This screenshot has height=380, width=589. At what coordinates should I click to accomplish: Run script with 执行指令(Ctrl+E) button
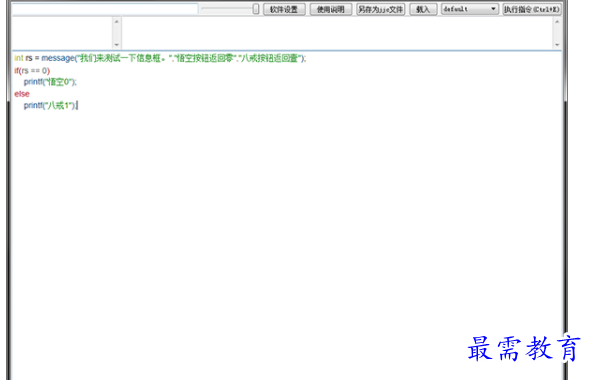click(532, 9)
